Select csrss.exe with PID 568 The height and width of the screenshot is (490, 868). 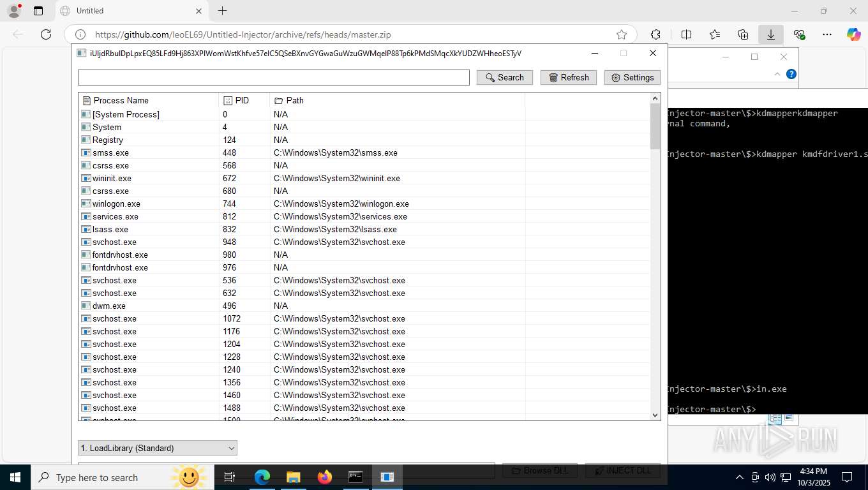coord(364,165)
